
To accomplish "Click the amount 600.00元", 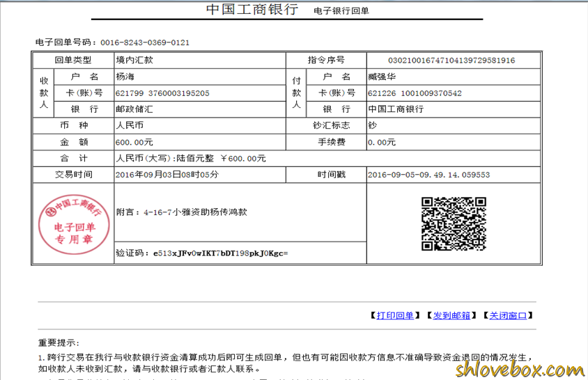I will (134, 142).
